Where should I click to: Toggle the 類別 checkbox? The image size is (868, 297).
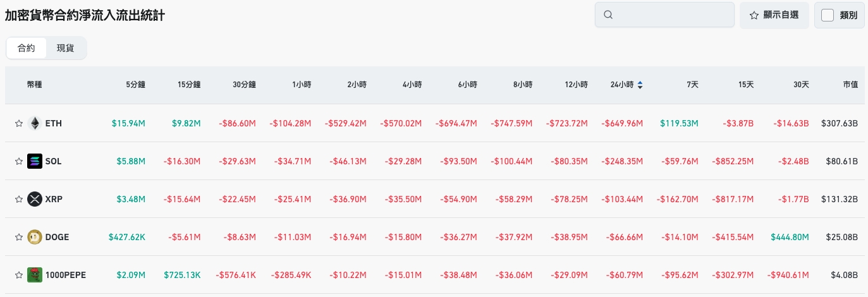tap(828, 15)
